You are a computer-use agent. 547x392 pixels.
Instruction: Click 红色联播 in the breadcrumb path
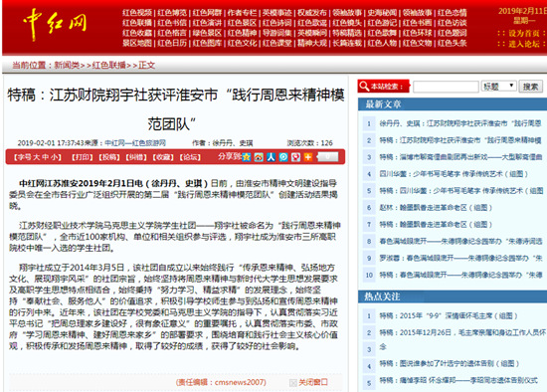(108, 66)
